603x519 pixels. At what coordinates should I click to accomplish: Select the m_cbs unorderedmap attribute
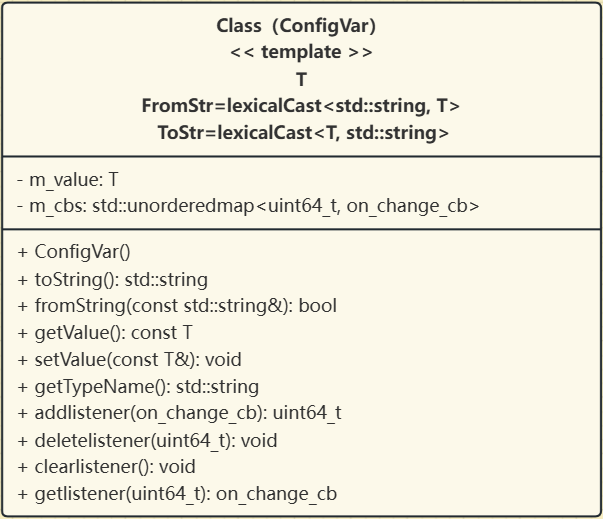[x=248, y=206]
